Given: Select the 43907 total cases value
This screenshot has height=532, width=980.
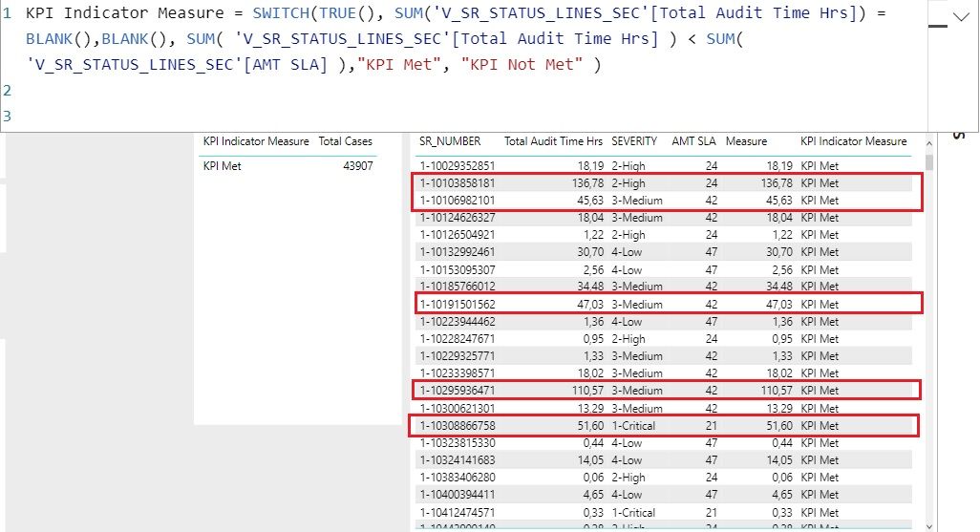Looking at the screenshot, I should click(357, 165).
